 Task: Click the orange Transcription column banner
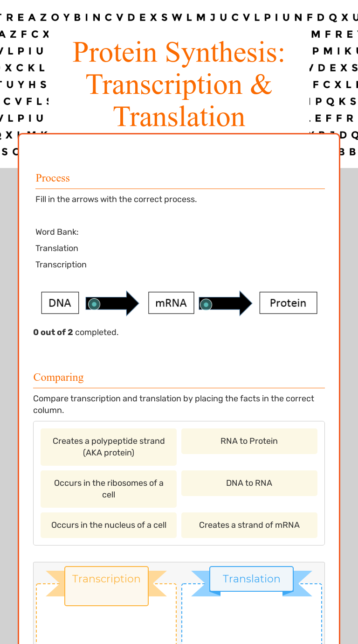pyautogui.click(x=106, y=579)
